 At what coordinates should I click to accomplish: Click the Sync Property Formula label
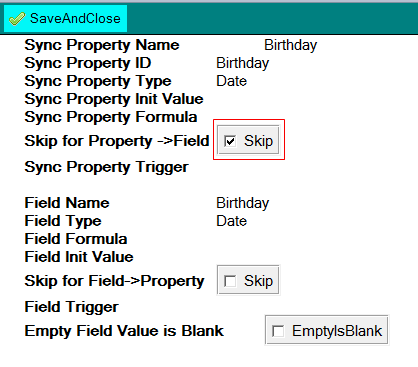coord(111,117)
